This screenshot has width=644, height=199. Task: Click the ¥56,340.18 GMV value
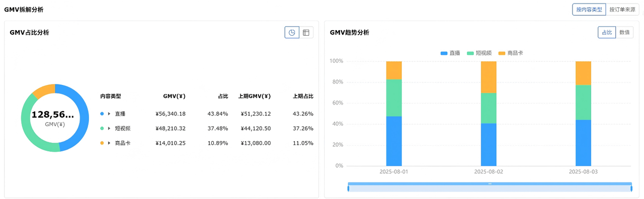click(171, 114)
